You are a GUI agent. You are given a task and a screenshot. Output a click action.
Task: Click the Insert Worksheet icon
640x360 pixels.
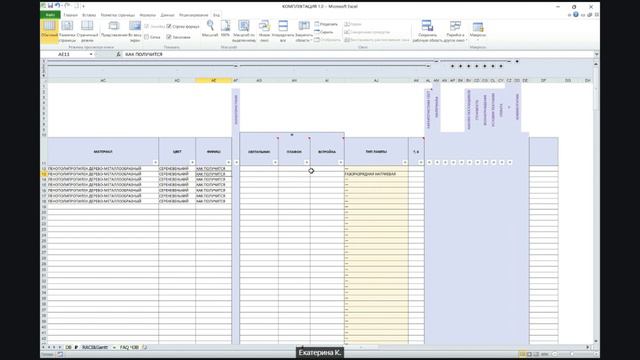pyautogui.click(x=144, y=347)
